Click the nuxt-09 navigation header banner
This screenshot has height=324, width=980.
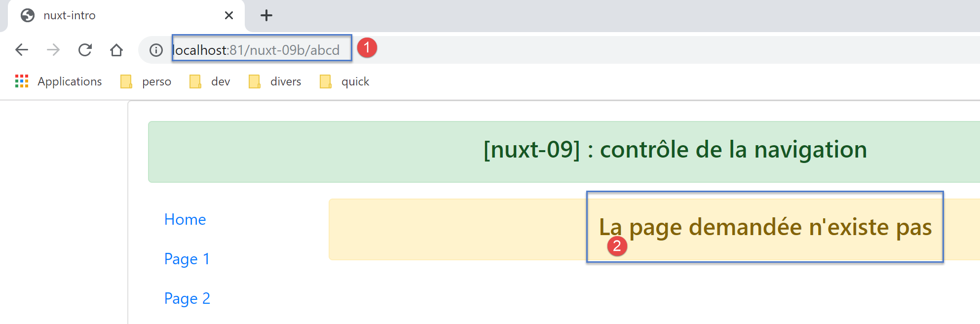pos(563,152)
